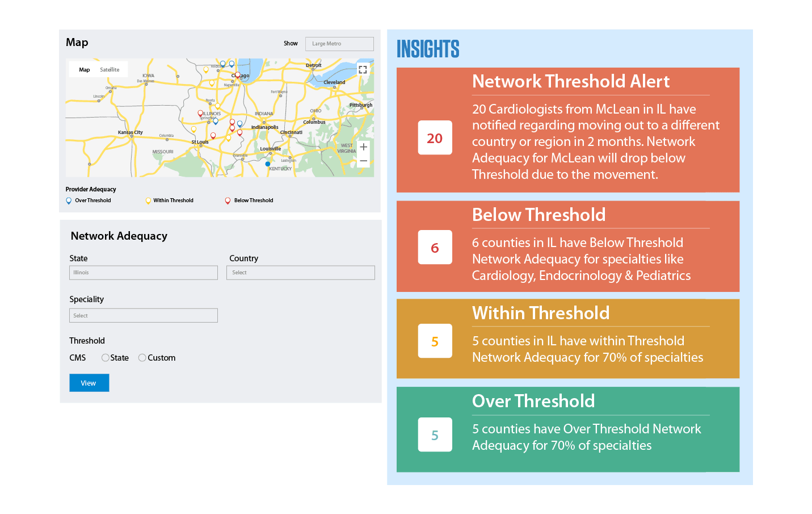Open the Network Threshold Alert heading
812x514 pixels.
571,81
